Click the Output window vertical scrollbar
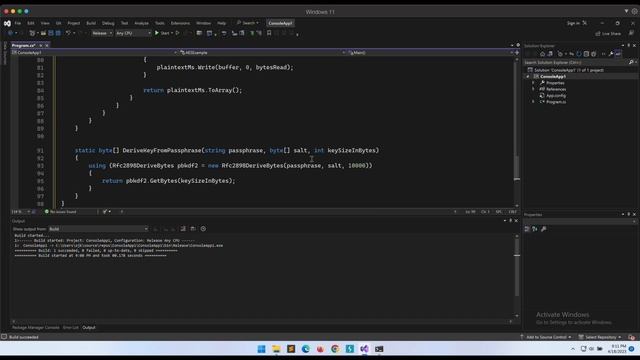The height and width of the screenshot is (360, 640). coord(517,276)
